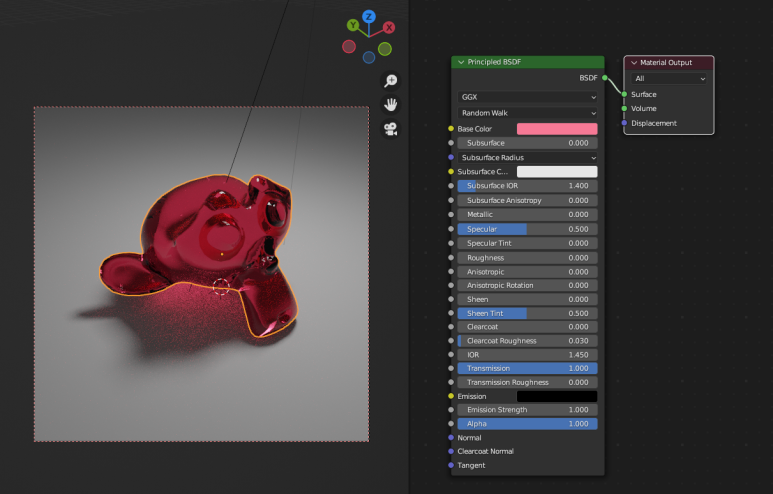Image resolution: width=773 pixels, height=494 pixels.
Task: Click the Alpha 1.000 slider
Action: pos(527,423)
